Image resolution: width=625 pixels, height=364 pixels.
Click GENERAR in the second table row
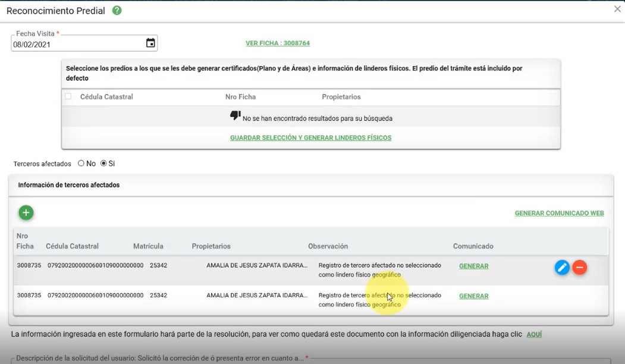[x=473, y=296]
